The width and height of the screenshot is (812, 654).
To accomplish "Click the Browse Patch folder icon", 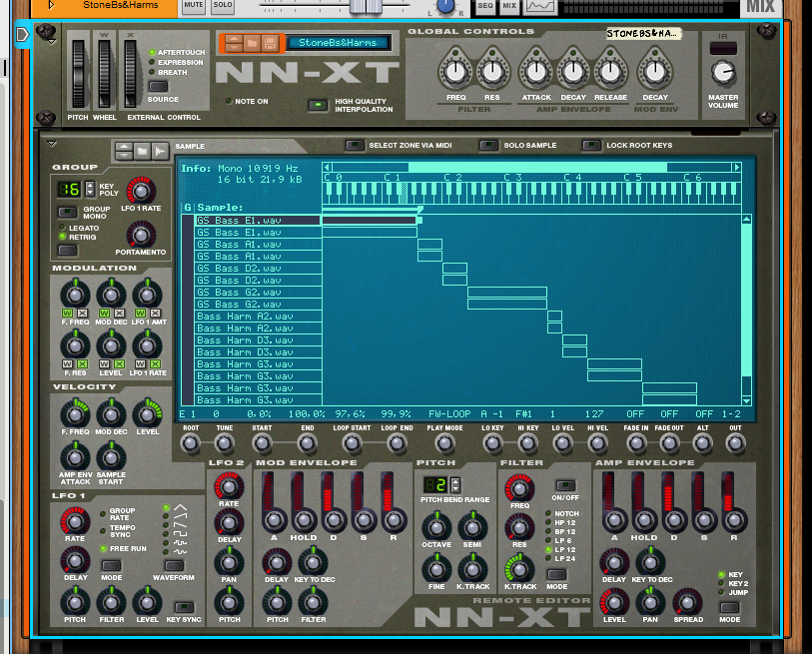I will pyautogui.click(x=253, y=43).
